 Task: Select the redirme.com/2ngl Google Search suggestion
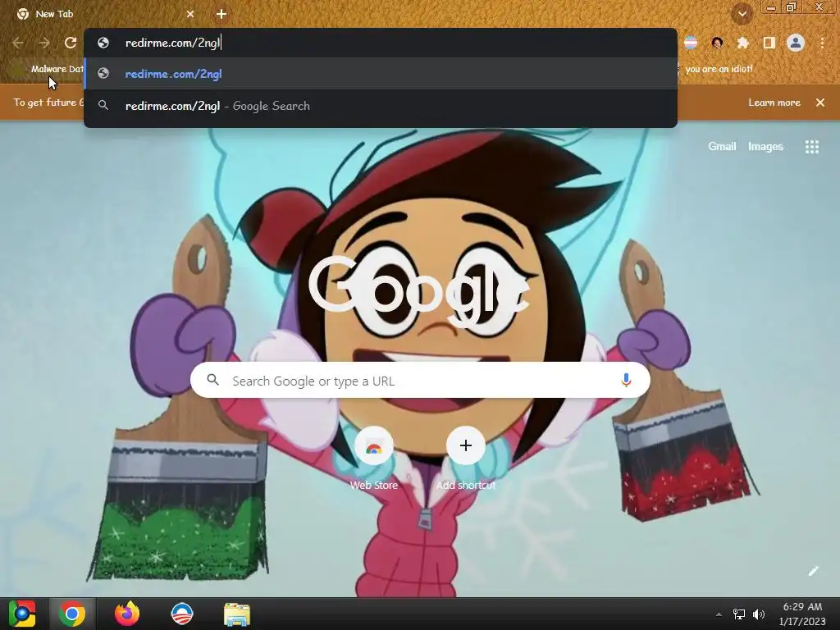[x=381, y=106]
